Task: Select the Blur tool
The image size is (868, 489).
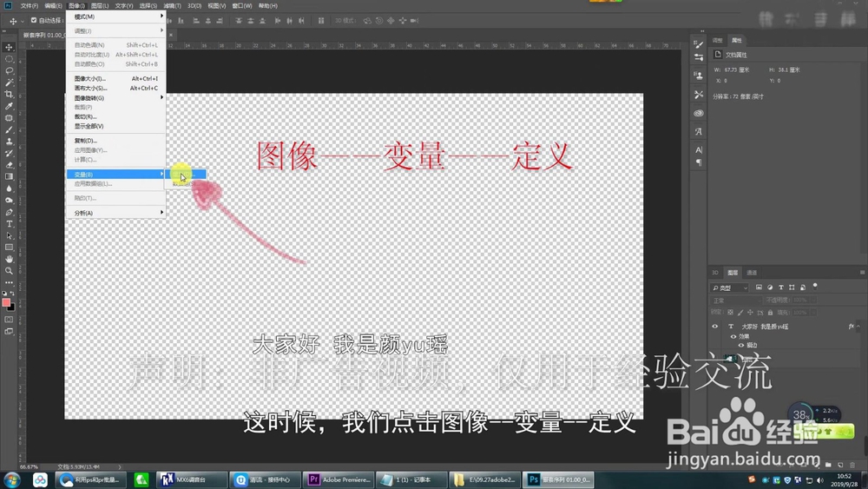Action: (x=9, y=188)
